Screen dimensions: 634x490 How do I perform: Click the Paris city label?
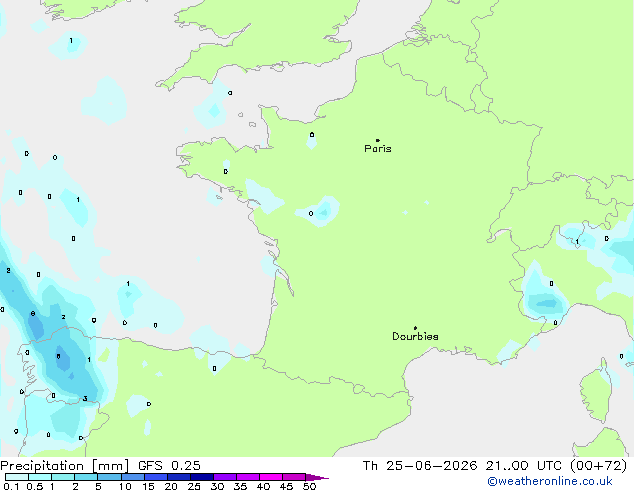pos(378,148)
